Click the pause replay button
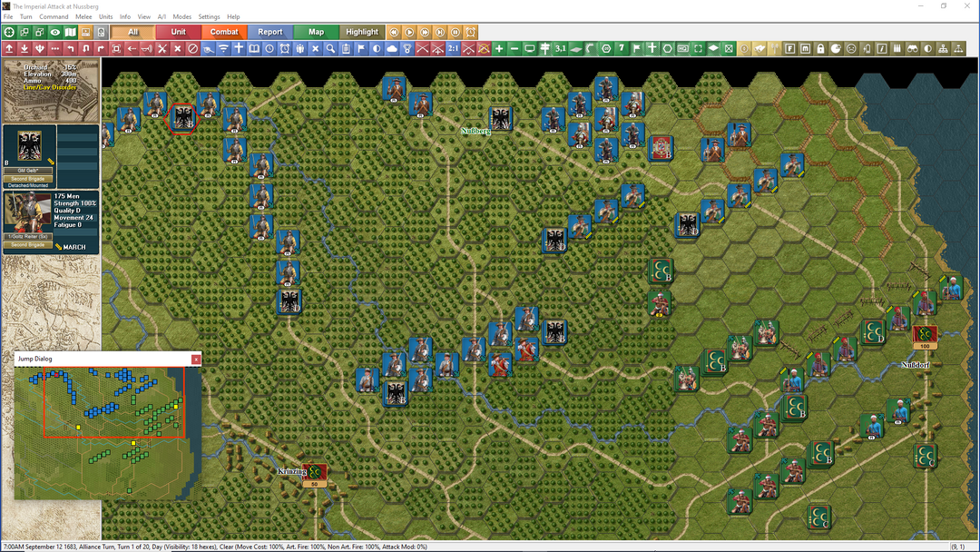Image resolution: width=980 pixels, height=552 pixels. 456,32
